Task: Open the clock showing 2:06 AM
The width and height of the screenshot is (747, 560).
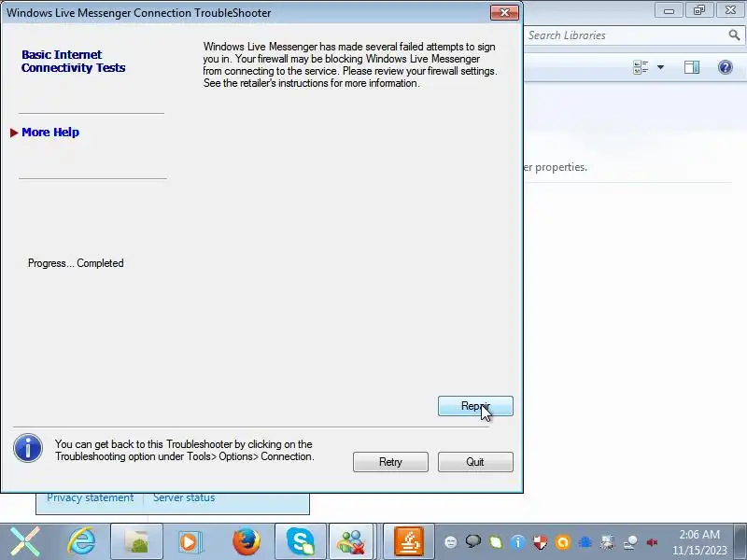Action: [699, 542]
